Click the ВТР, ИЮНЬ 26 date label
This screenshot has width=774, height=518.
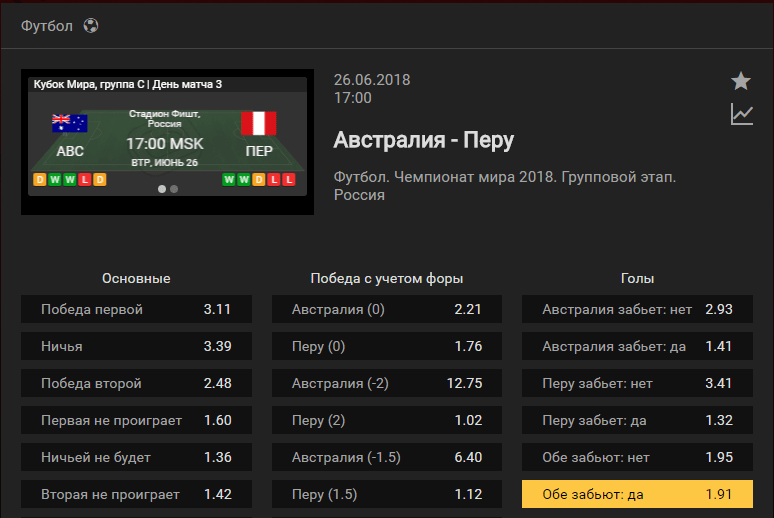pyautogui.click(x=164, y=162)
